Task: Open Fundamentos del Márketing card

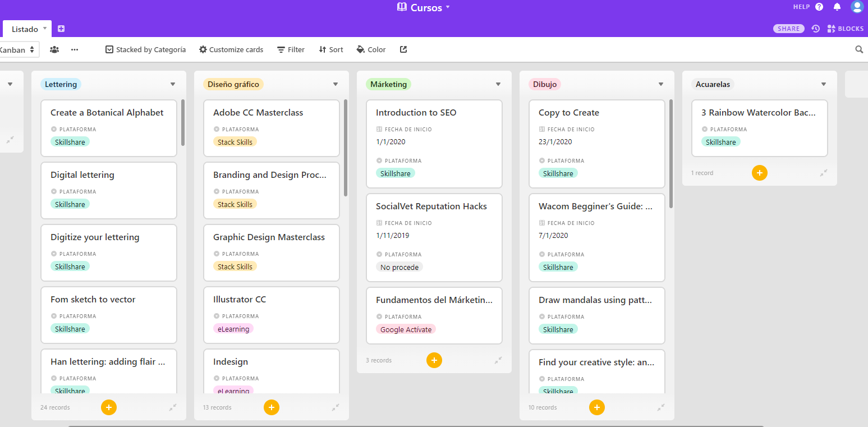Action: click(x=434, y=315)
